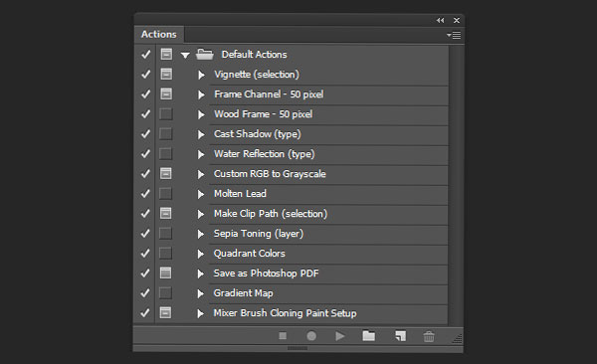Screen dimensions: 597x364
Task: Expand the Vignette (selection) action
Action: click(201, 75)
